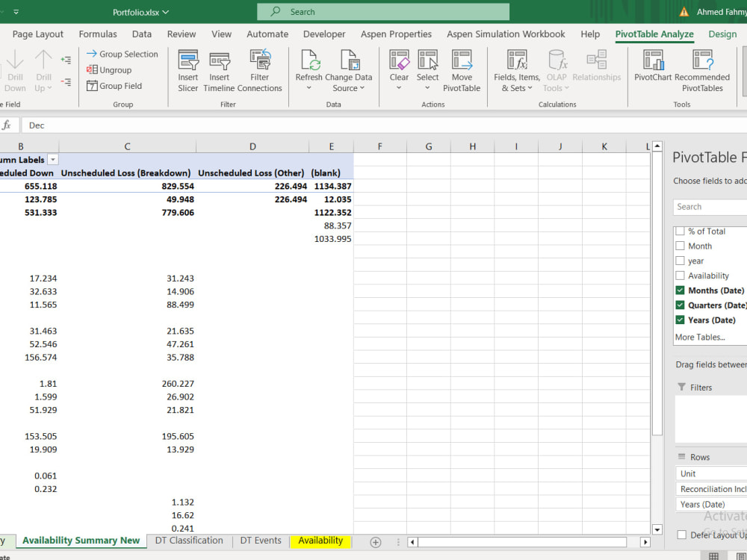Click the Group Field button
The width and height of the screenshot is (747, 560).
point(118,86)
